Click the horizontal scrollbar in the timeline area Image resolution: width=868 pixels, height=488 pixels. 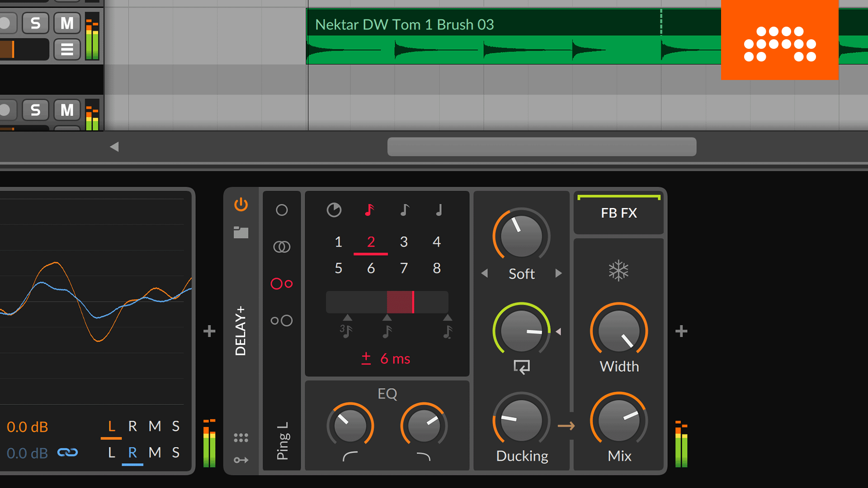coord(542,146)
